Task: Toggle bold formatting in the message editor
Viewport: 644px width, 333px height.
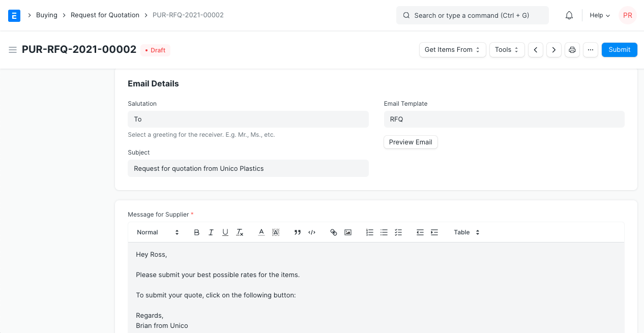Action: click(x=196, y=232)
